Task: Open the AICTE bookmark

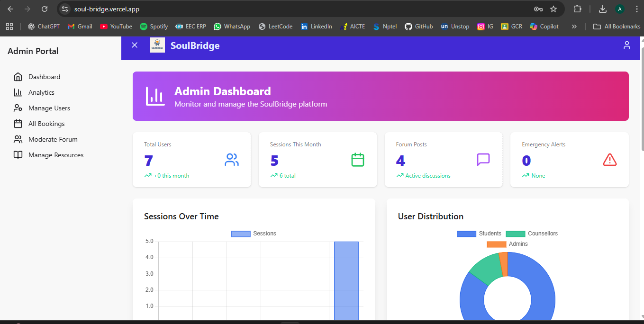Action: 352,27
